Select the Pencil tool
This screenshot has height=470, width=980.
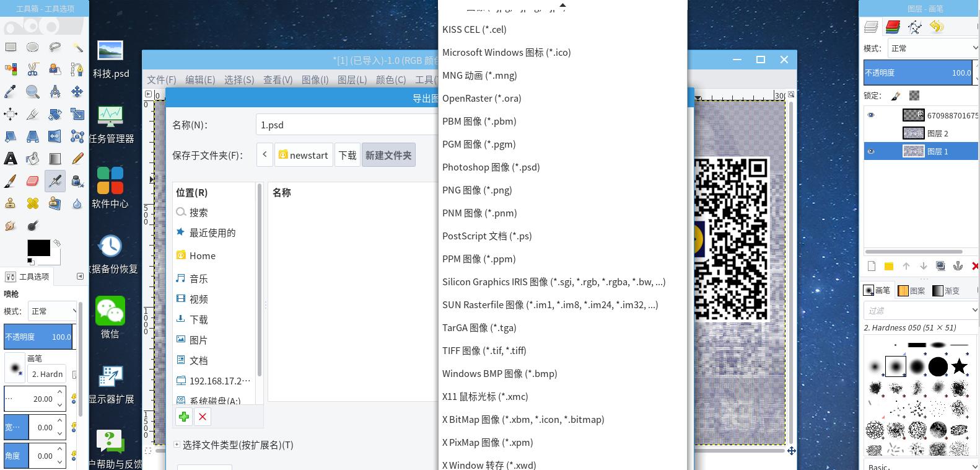click(77, 159)
